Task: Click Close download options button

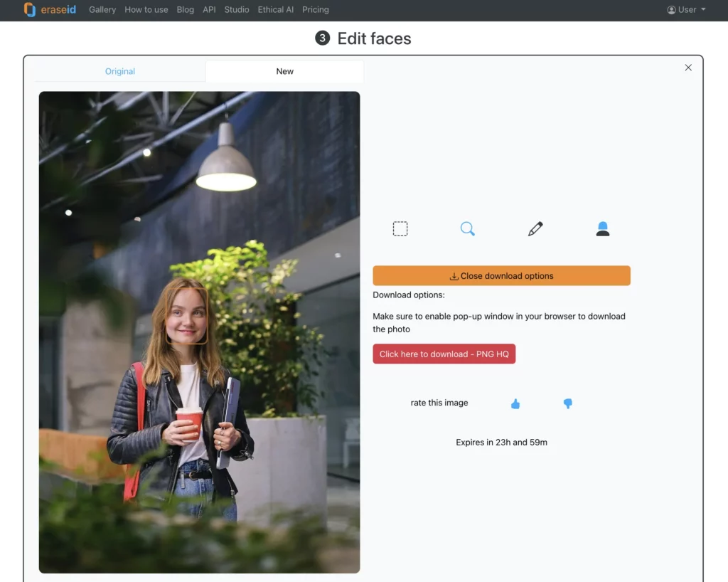Action: (501, 276)
